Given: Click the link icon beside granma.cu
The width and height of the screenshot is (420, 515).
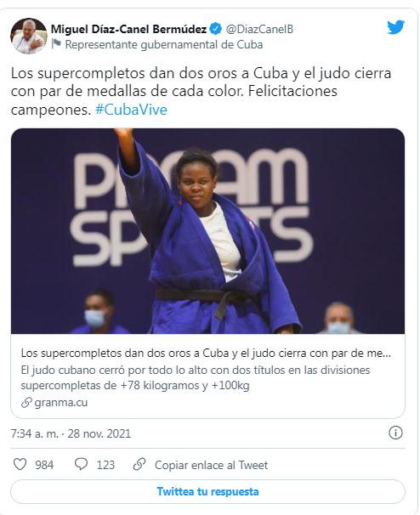Looking at the screenshot, I should click(x=26, y=402).
